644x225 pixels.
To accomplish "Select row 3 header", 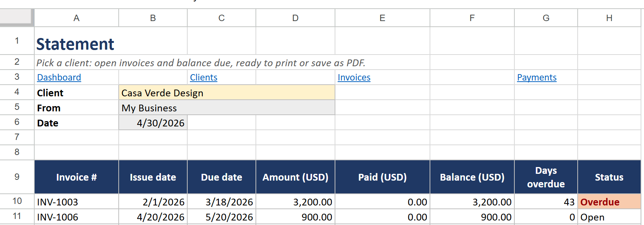I will [17, 77].
